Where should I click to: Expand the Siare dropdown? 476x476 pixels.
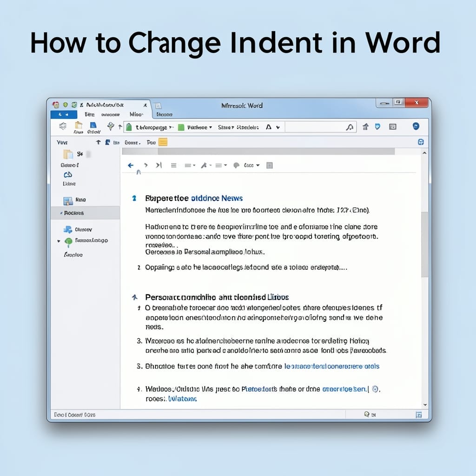click(226, 127)
